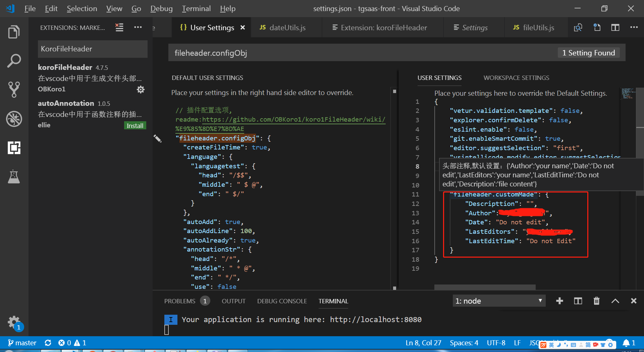Viewport: 644px width, 352px height.
Task: Select the TERMINAL panel tab
Action: (333, 301)
